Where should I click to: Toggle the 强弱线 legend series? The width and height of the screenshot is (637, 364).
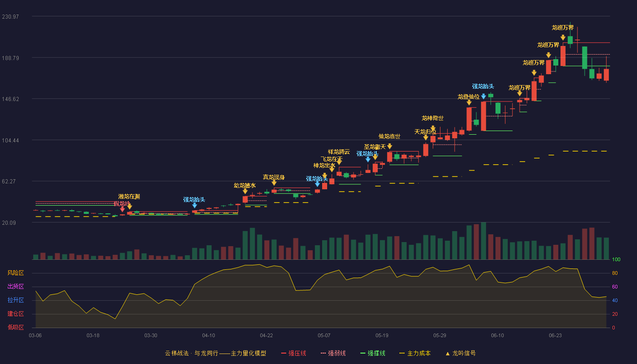tap(333, 353)
